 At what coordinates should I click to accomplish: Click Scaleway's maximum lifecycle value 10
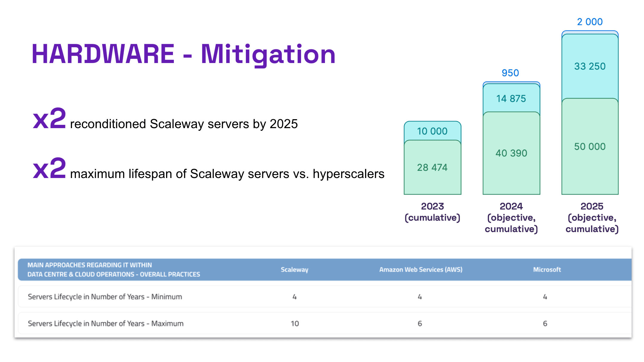295,323
